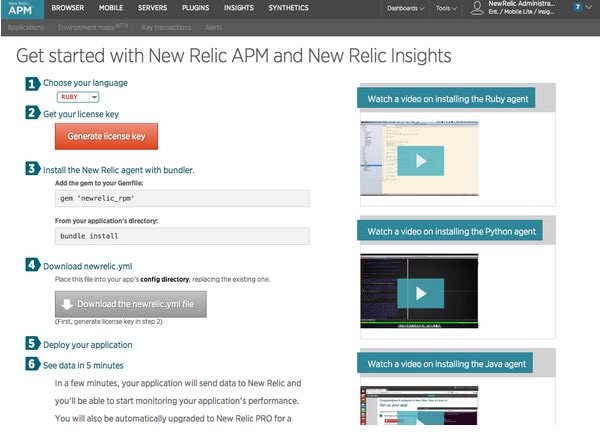Click Download the newrelic.yml file button
Screen dimensions: 600x440
point(131,304)
